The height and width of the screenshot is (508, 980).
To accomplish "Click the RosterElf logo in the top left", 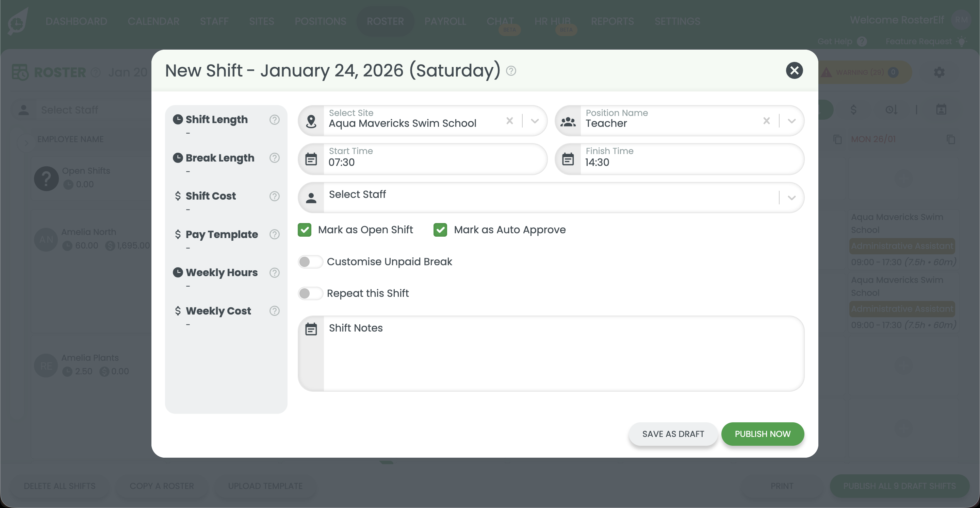I will pos(17,21).
